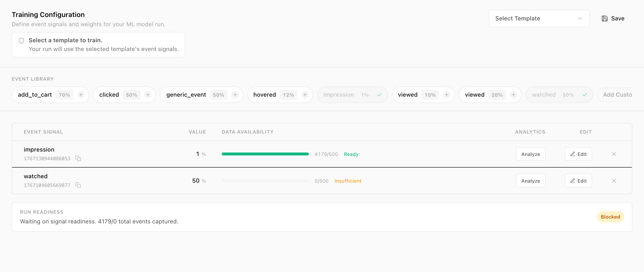The height and width of the screenshot is (272, 644).
Task: Click the impression value field showing 1
Action: [198, 154]
